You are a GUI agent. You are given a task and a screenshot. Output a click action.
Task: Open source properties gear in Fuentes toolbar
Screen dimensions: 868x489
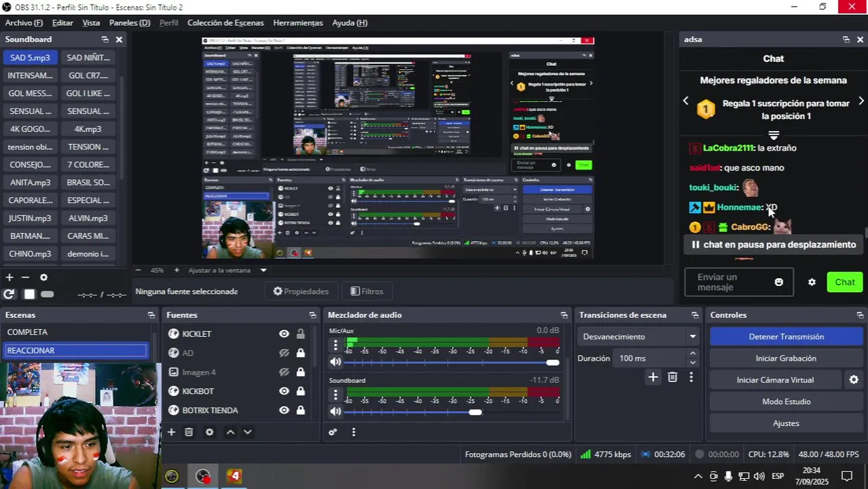(x=209, y=432)
